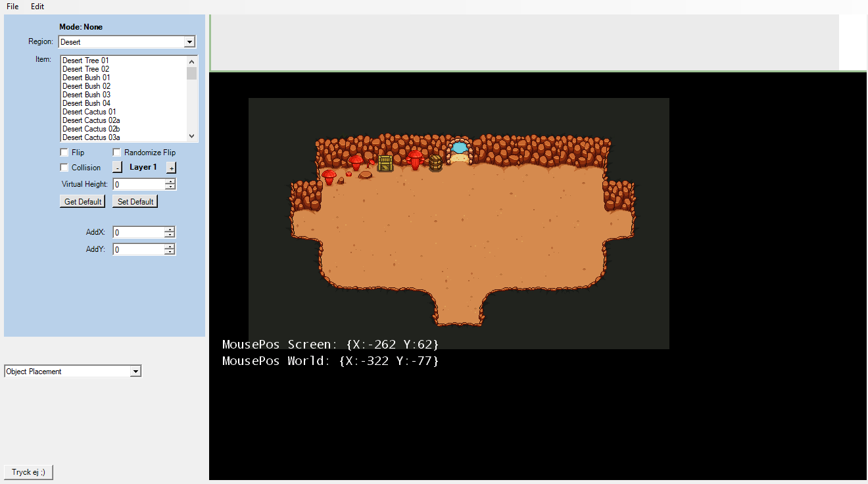Click item list scroll up arrow
This screenshot has height=484, width=868.
[x=192, y=61]
